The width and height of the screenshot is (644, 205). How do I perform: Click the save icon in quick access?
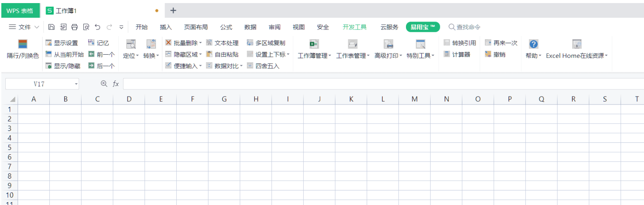52,27
